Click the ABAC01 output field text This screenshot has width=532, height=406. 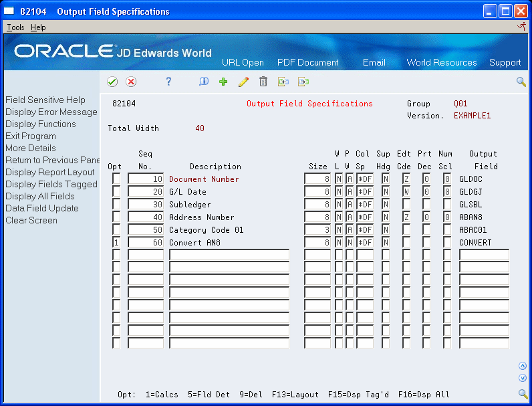[473, 230]
